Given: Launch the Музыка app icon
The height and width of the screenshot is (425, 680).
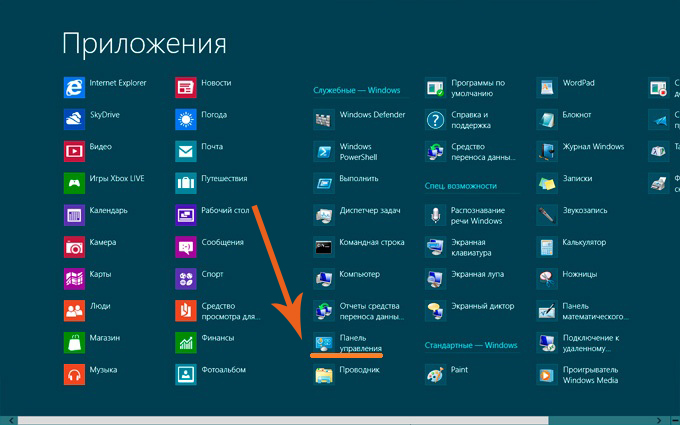Looking at the screenshot, I should (74, 374).
